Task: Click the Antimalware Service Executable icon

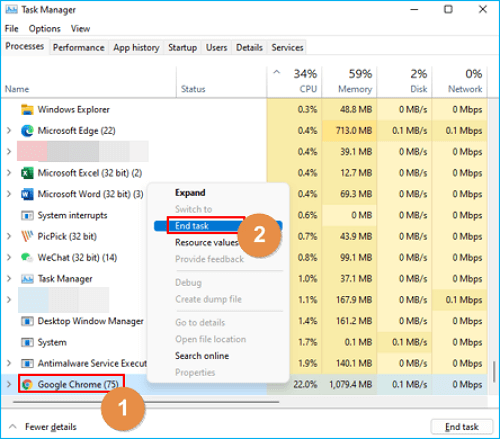Action: tap(27, 363)
